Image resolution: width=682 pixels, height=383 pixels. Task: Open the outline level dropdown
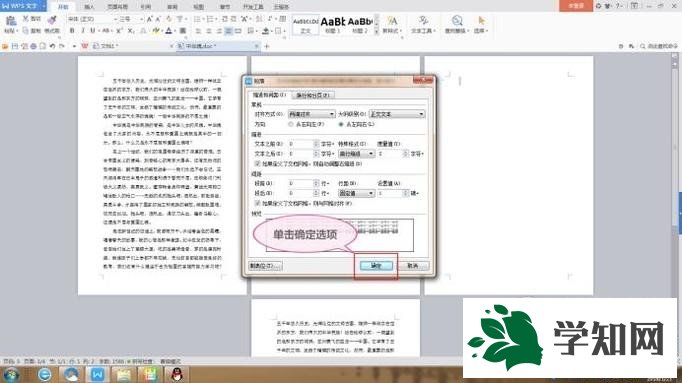tap(397, 114)
